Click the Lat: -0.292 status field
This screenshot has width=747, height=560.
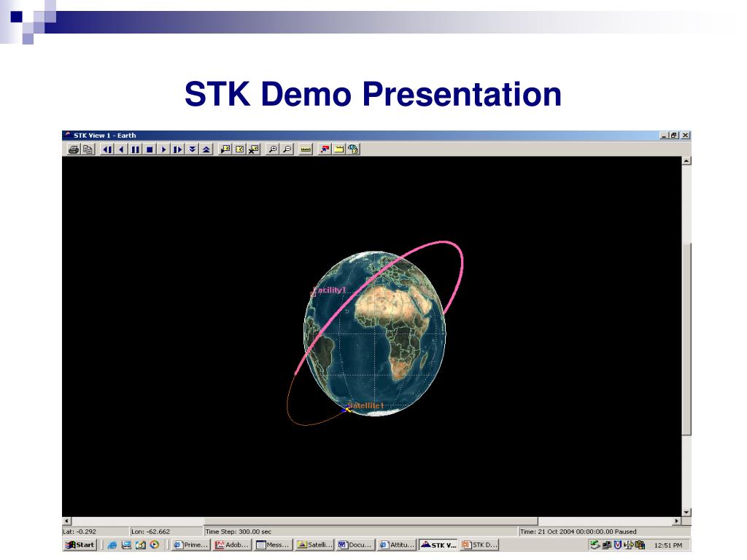pyautogui.click(x=96, y=532)
